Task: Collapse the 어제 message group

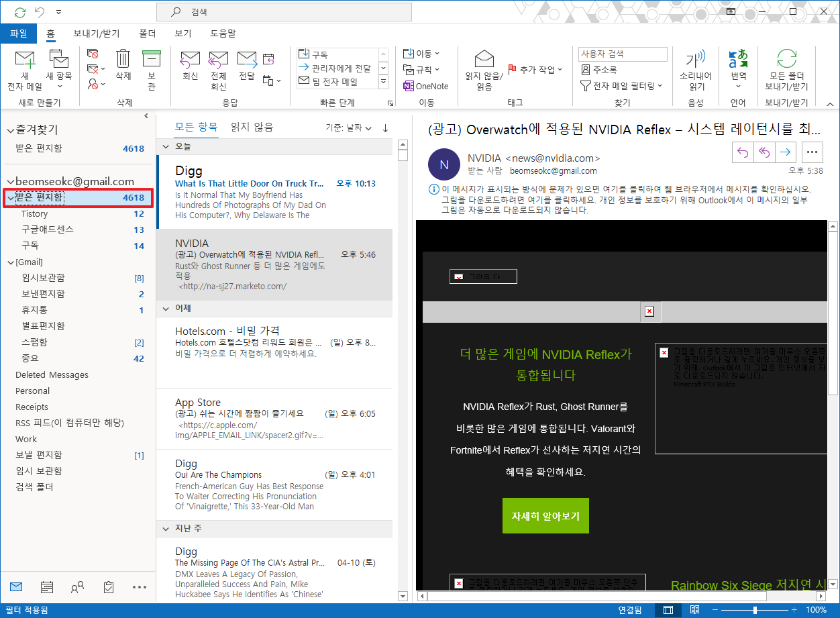Action: click(166, 309)
